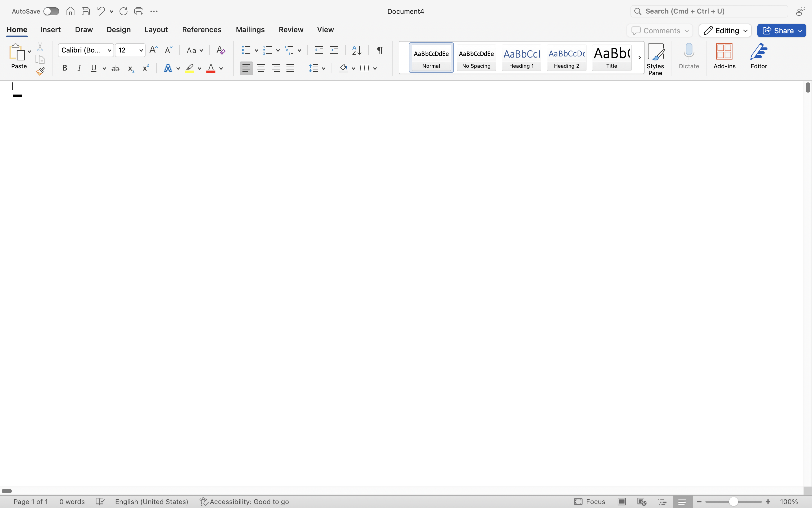
Task: Open the more commands ellipsis
Action: pyautogui.click(x=154, y=11)
